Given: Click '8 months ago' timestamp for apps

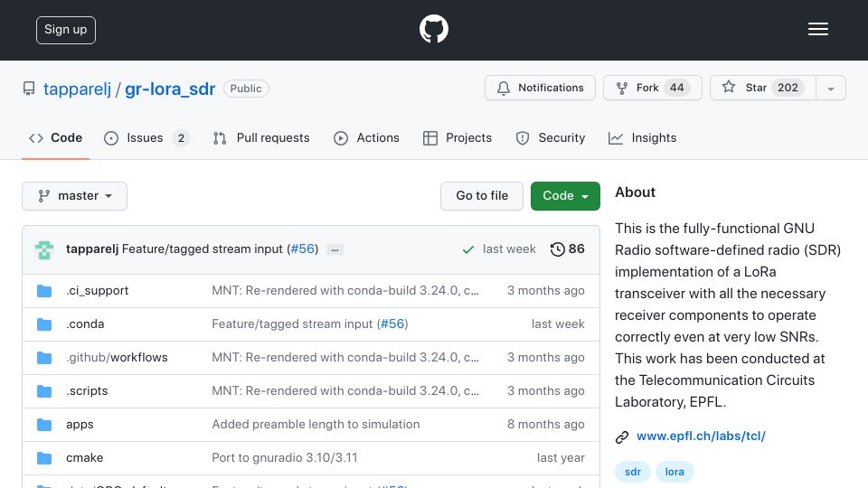Looking at the screenshot, I should pos(546,425).
